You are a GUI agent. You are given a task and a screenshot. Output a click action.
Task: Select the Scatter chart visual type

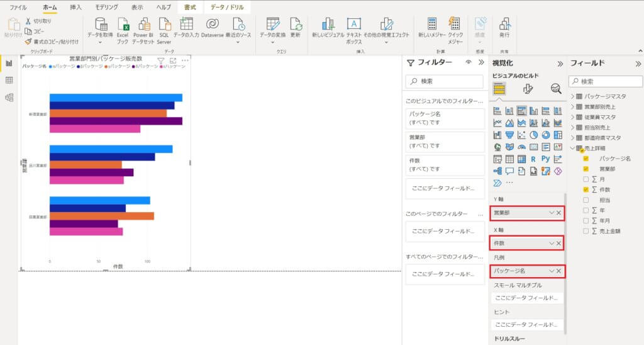[x=521, y=135]
